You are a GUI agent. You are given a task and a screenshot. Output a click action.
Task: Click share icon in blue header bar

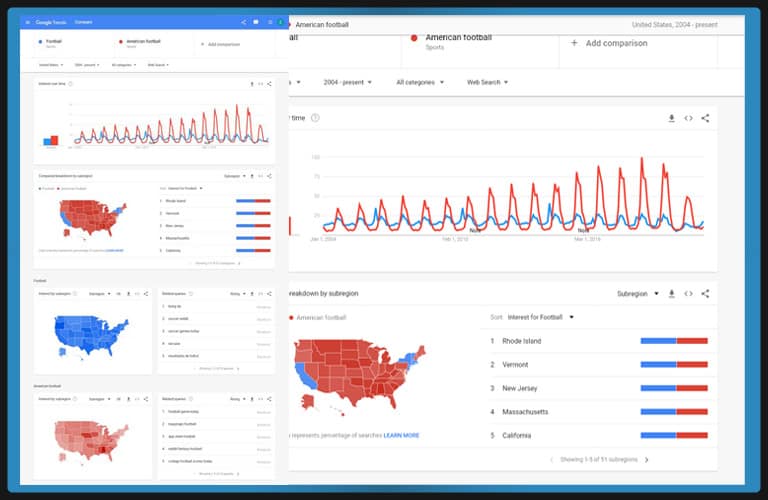243,22
